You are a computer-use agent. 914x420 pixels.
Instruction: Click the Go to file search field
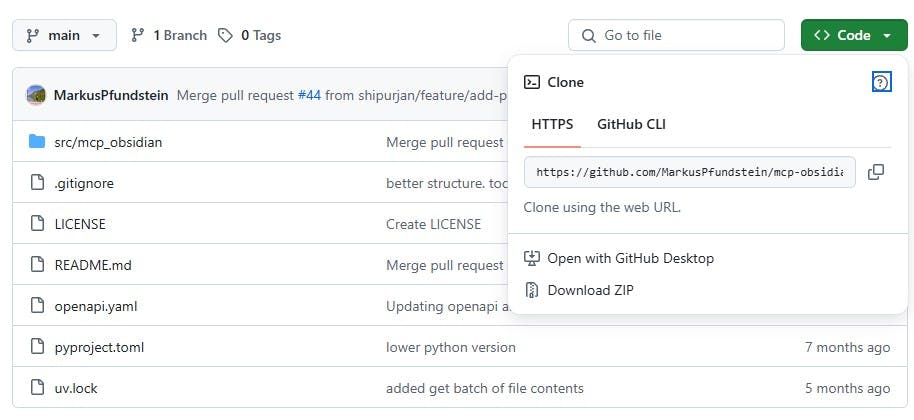click(676, 36)
